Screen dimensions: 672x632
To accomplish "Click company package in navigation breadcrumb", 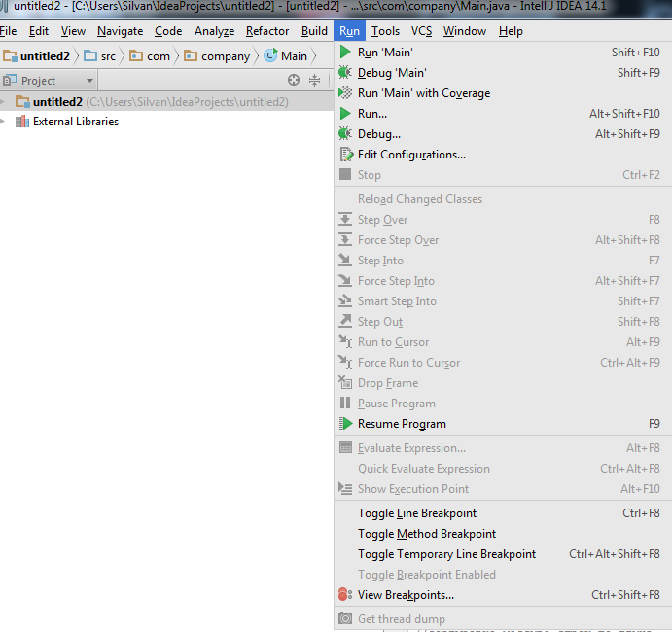I will (217, 56).
